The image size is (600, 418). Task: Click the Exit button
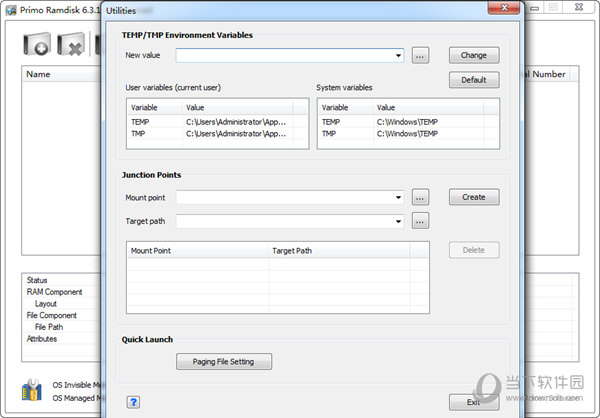[x=474, y=402]
